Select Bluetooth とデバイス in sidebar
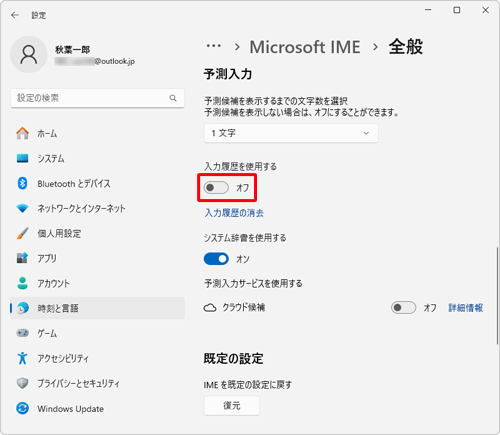 pos(97,183)
